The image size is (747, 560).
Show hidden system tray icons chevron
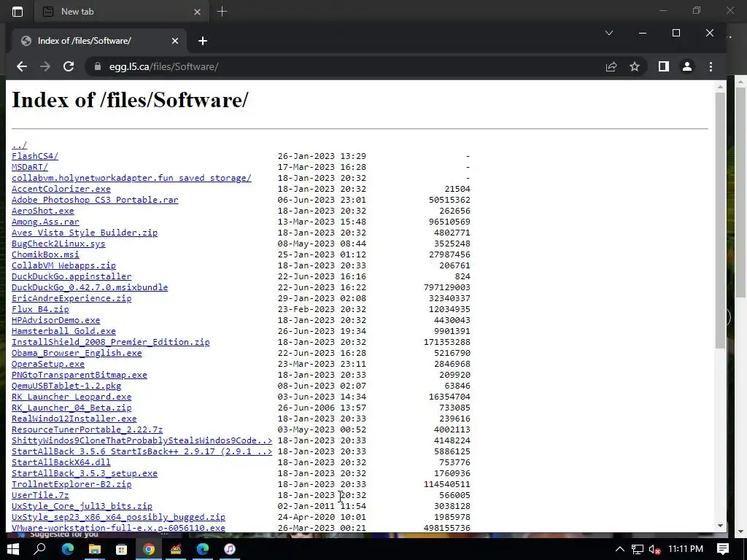pyautogui.click(x=619, y=550)
